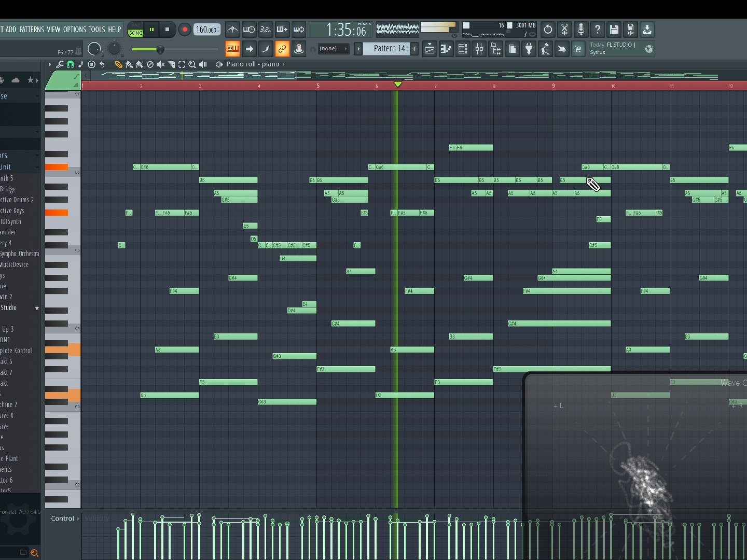Image resolution: width=747 pixels, height=560 pixels.
Task: Click the Today FL STUDIO news panel
Action: (621, 49)
